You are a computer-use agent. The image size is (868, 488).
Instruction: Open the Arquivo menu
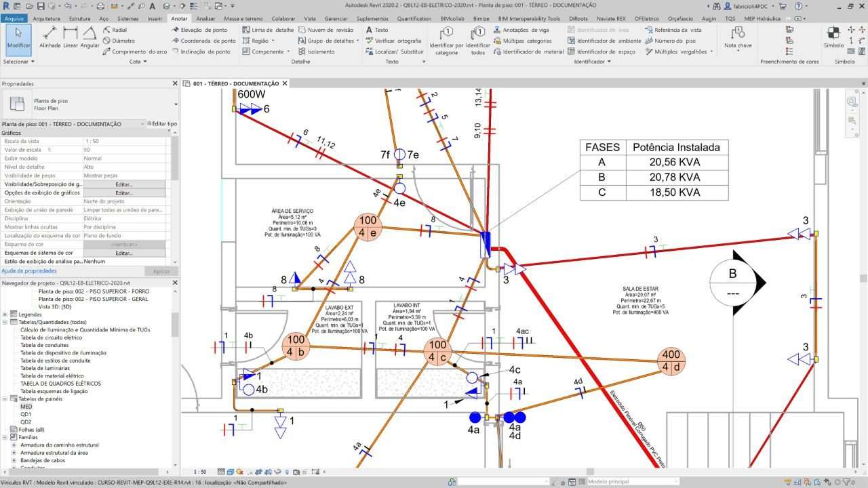pyautogui.click(x=14, y=19)
